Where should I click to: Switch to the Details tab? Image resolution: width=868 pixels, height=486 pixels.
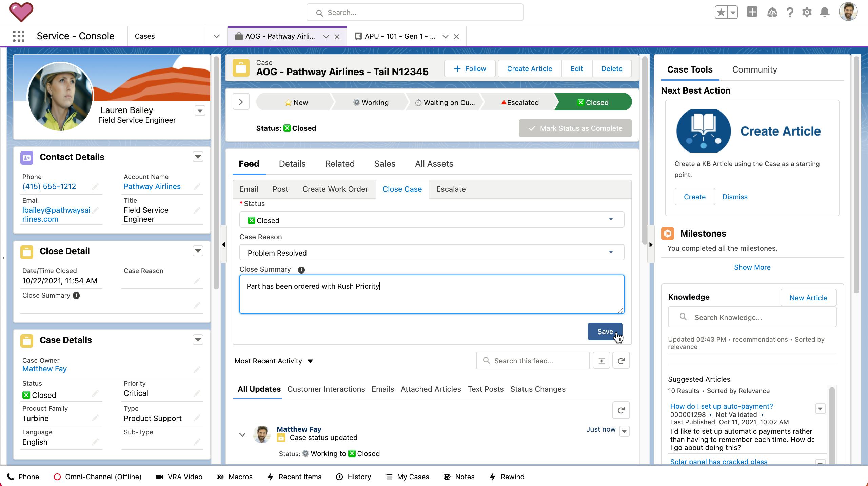coord(292,164)
